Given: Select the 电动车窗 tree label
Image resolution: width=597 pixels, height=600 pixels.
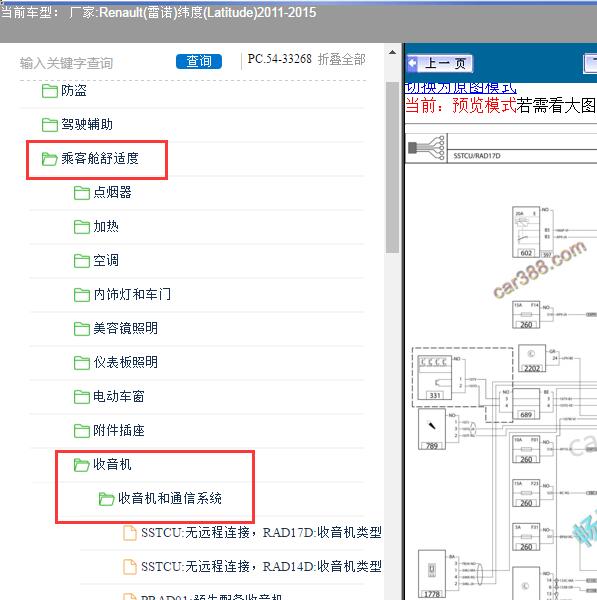Looking at the screenshot, I should 119,396.
